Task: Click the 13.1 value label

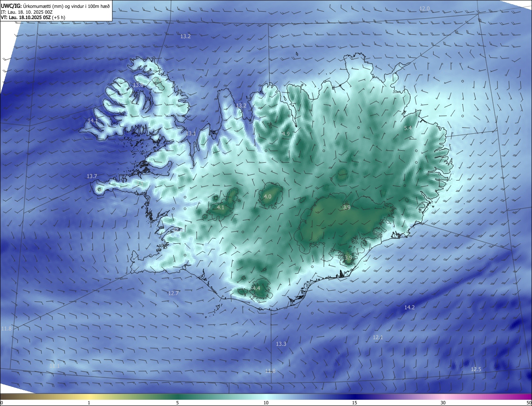Action: click(x=190, y=134)
